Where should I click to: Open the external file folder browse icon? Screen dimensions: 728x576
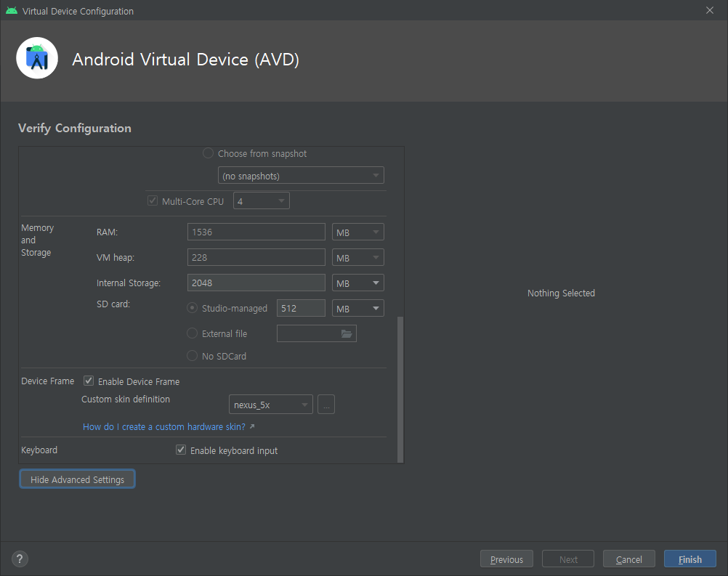pyautogui.click(x=347, y=333)
